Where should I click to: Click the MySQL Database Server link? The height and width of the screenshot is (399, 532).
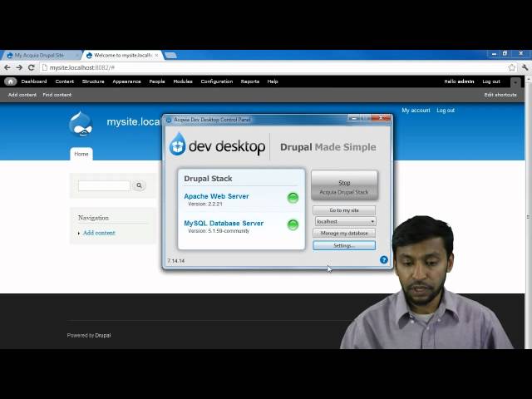(224, 224)
